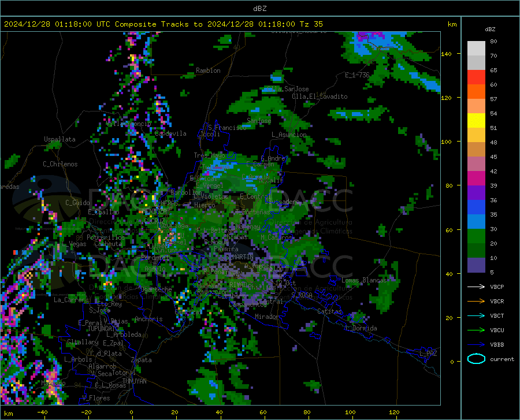
Task: Click the TUPUNGATO place label
Action: (103, 329)
